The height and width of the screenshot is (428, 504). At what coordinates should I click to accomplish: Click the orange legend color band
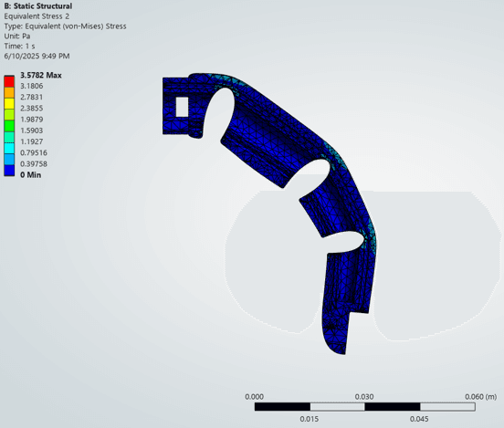9,92
